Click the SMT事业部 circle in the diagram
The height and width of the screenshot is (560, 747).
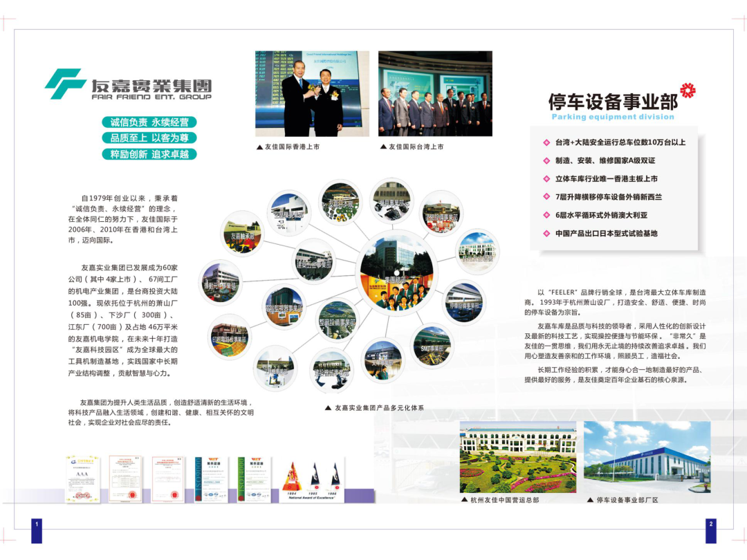432,347
